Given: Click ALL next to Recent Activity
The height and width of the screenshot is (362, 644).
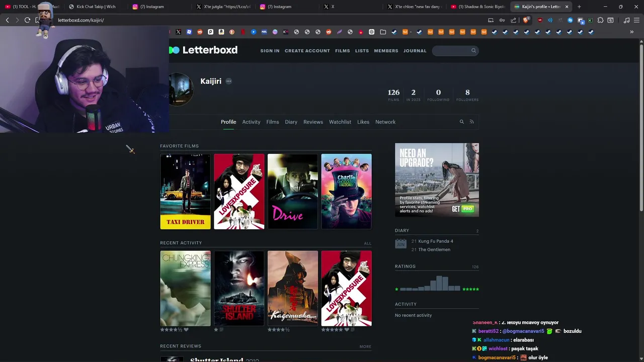Looking at the screenshot, I should coord(368,243).
